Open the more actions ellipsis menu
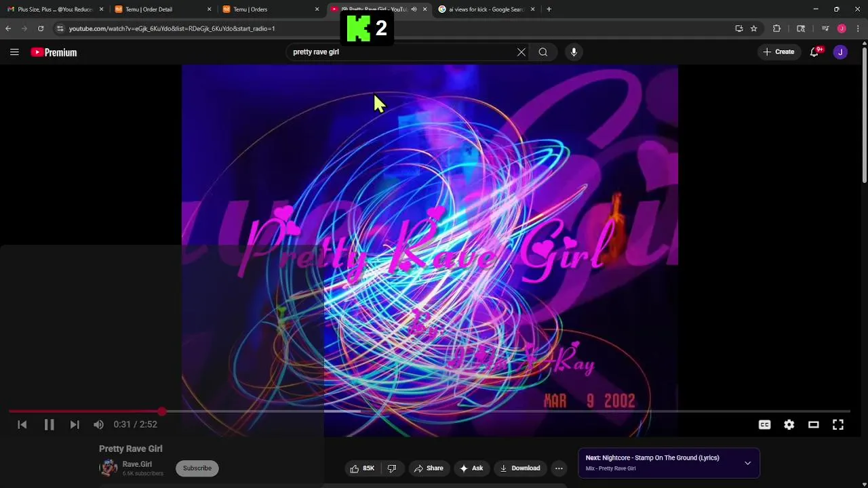Viewport: 868px width, 488px height. point(559,468)
